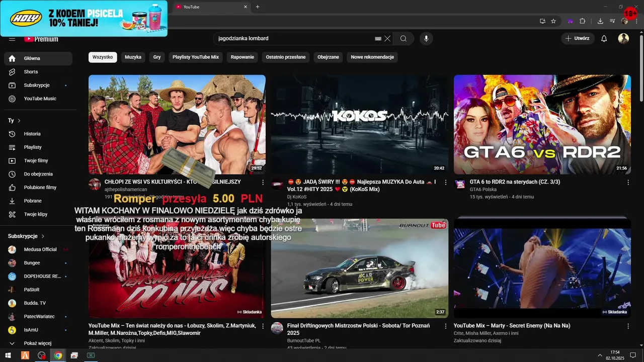This screenshot has width=644, height=362.
Task: Open the IsAmU subscription channel
Action: pyautogui.click(x=38, y=330)
